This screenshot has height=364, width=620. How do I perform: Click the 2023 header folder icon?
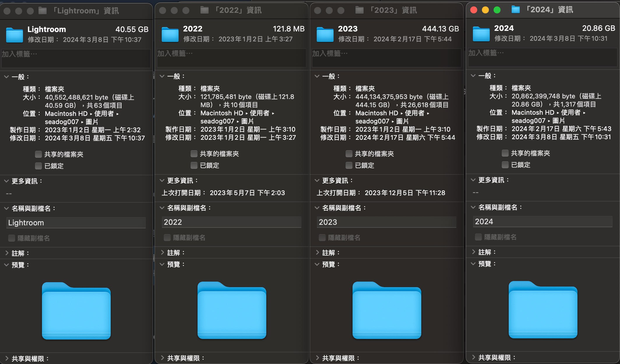[325, 34]
